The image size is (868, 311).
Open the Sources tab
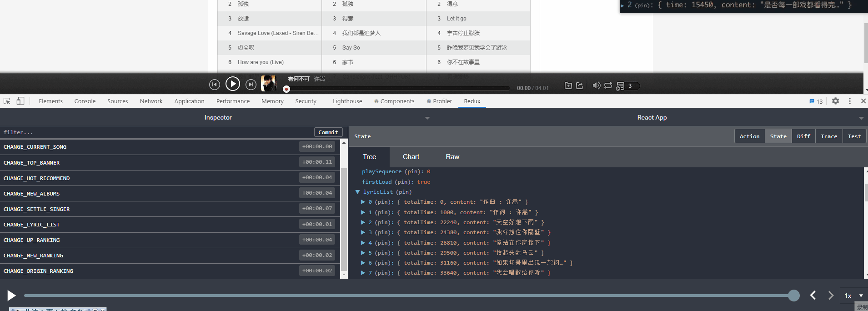[x=118, y=101]
